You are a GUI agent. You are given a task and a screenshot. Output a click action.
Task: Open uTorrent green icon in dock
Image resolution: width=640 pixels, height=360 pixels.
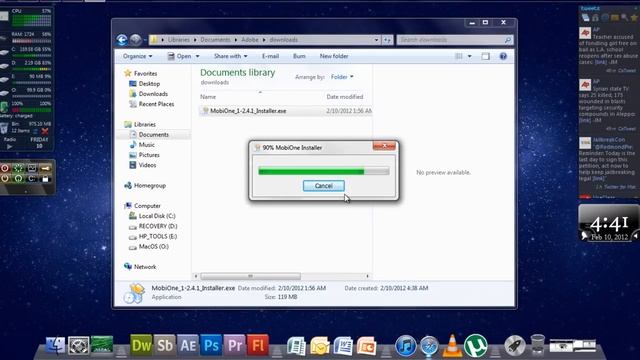pos(476,345)
